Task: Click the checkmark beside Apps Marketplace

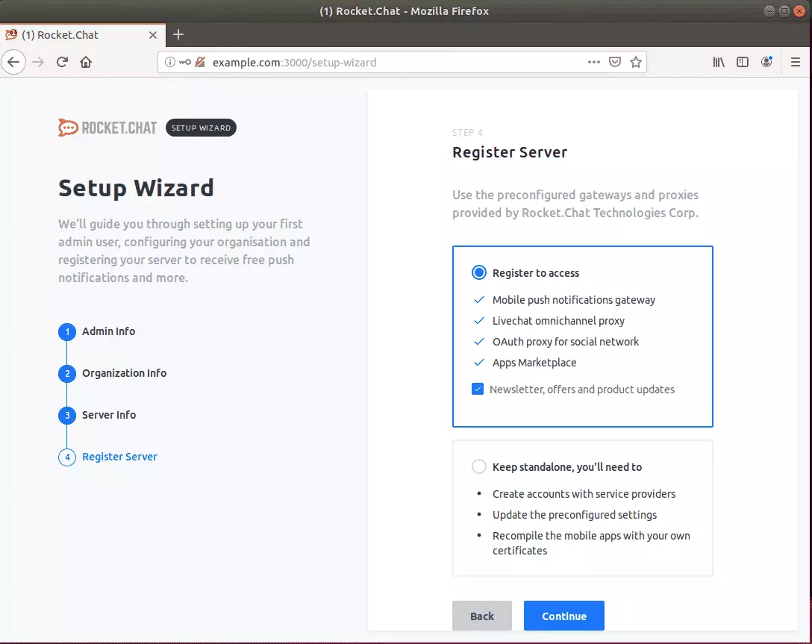Action: coord(479,363)
